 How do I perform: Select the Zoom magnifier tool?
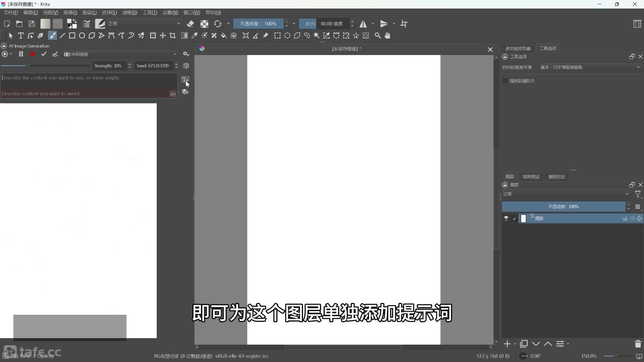(x=378, y=36)
